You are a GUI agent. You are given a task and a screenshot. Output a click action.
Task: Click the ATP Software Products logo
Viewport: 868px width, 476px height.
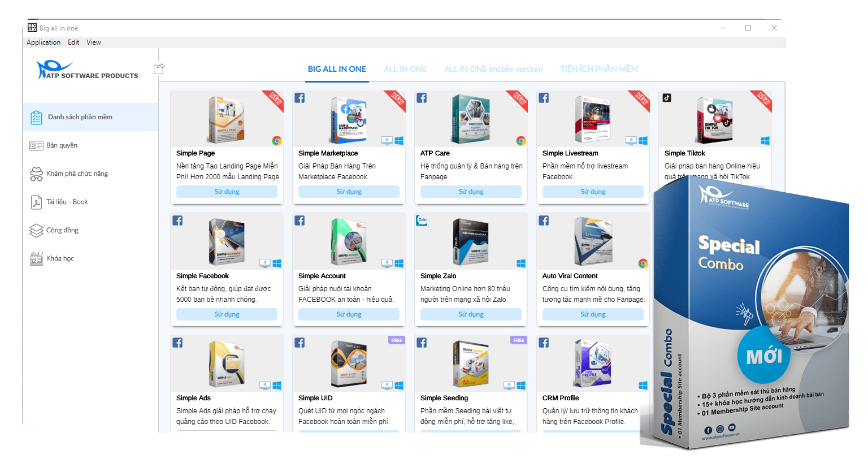click(x=88, y=70)
